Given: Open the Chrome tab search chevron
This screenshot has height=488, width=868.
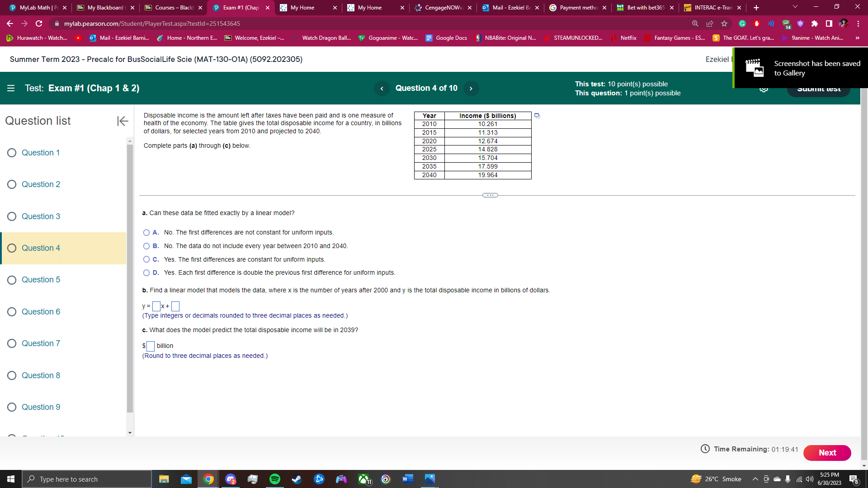Looking at the screenshot, I should pos(794,7).
